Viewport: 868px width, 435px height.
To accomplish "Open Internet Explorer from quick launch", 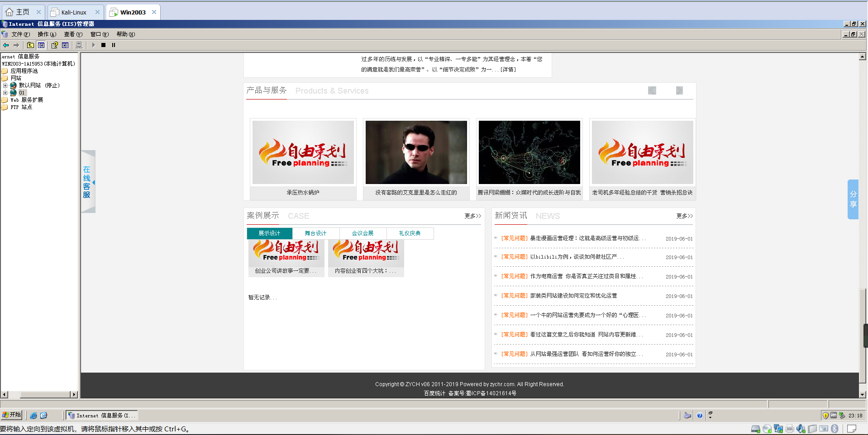I will click(x=33, y=416).
